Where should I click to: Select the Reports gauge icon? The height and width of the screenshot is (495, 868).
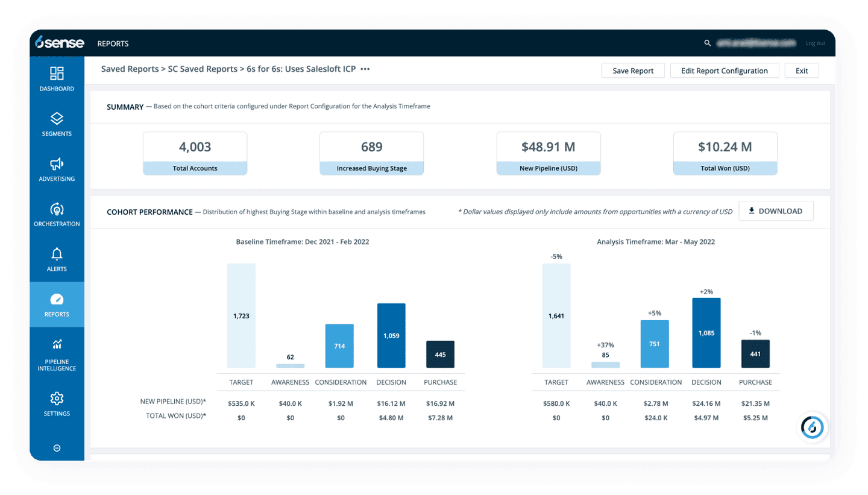point(57,300)
